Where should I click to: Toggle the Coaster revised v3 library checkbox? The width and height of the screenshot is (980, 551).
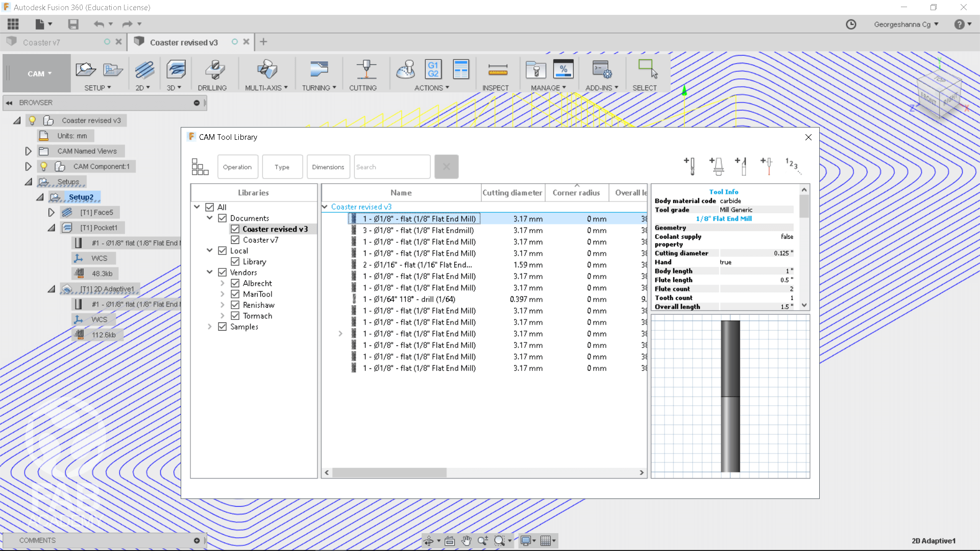(235, 229)
